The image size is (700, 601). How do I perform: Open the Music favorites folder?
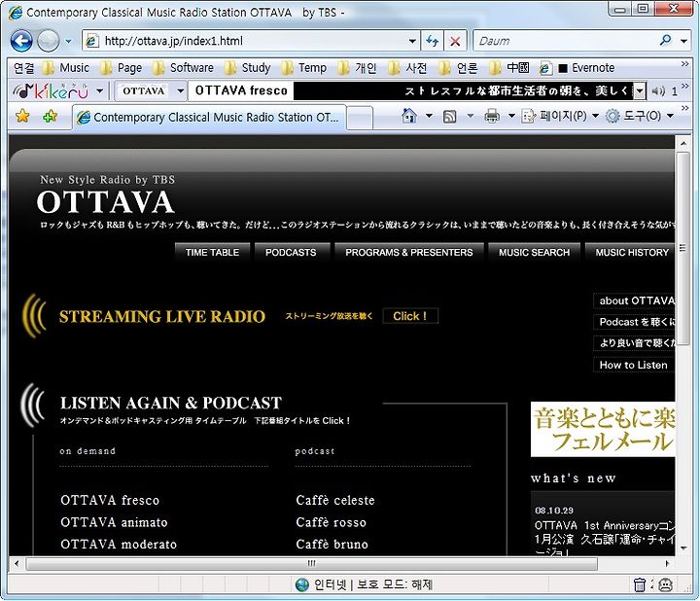66,68
